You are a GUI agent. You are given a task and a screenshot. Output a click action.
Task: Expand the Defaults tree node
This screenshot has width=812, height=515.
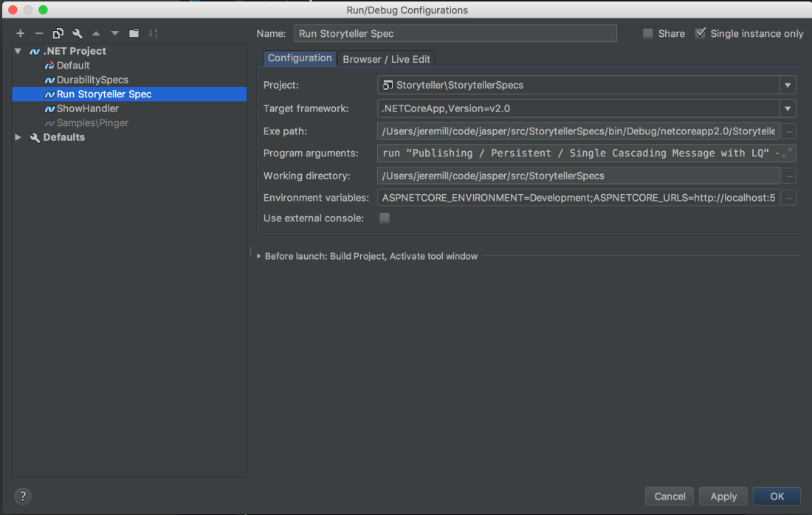18,137
